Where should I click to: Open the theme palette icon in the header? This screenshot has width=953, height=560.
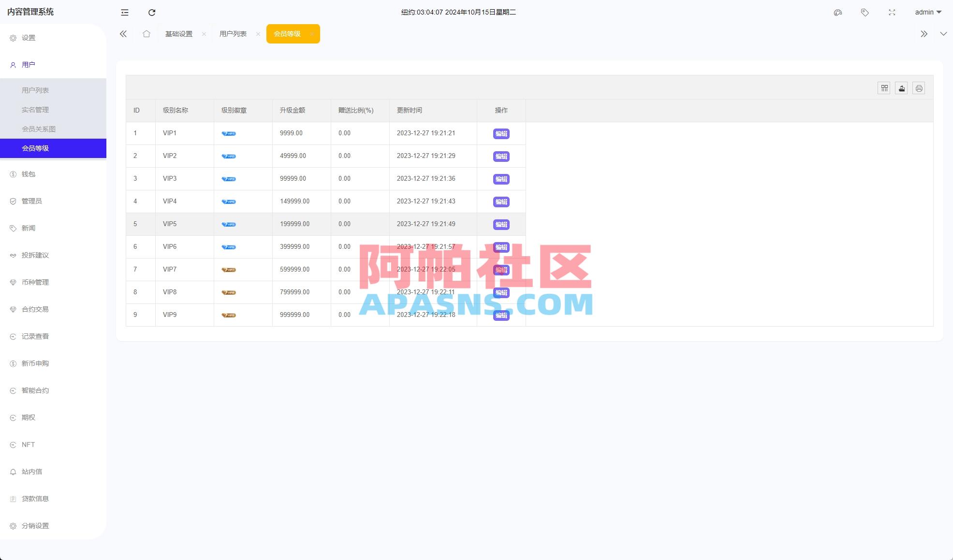click(838, 13)
